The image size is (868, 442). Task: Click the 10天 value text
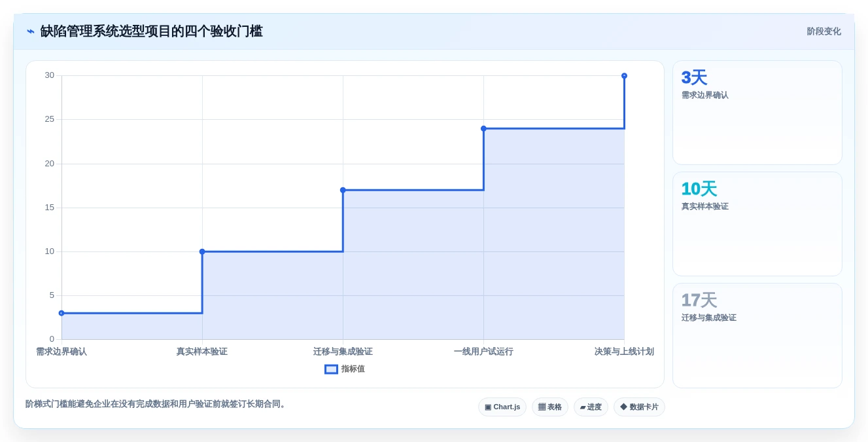(699, 189)
